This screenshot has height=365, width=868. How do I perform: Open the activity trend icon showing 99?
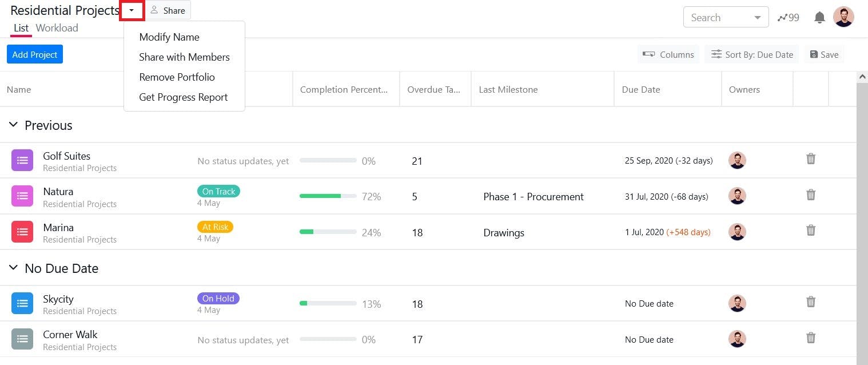[789, 18]
